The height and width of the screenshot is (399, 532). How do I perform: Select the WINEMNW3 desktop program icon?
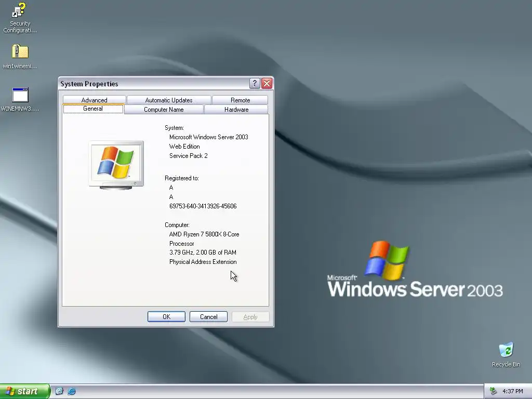pos(20,99)
